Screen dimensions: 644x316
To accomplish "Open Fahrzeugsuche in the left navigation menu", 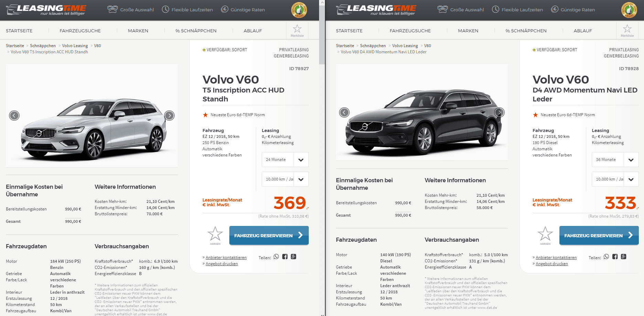I will coord(80,31).
